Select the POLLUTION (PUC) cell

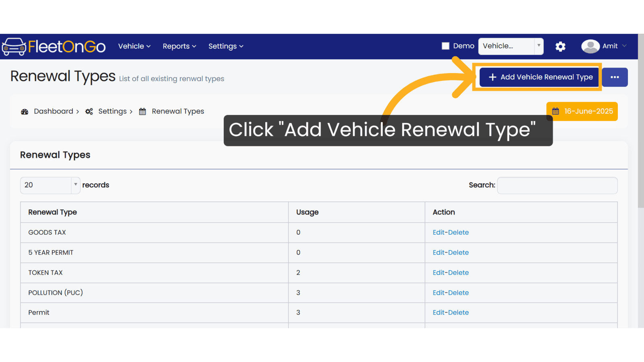(155, 293)
